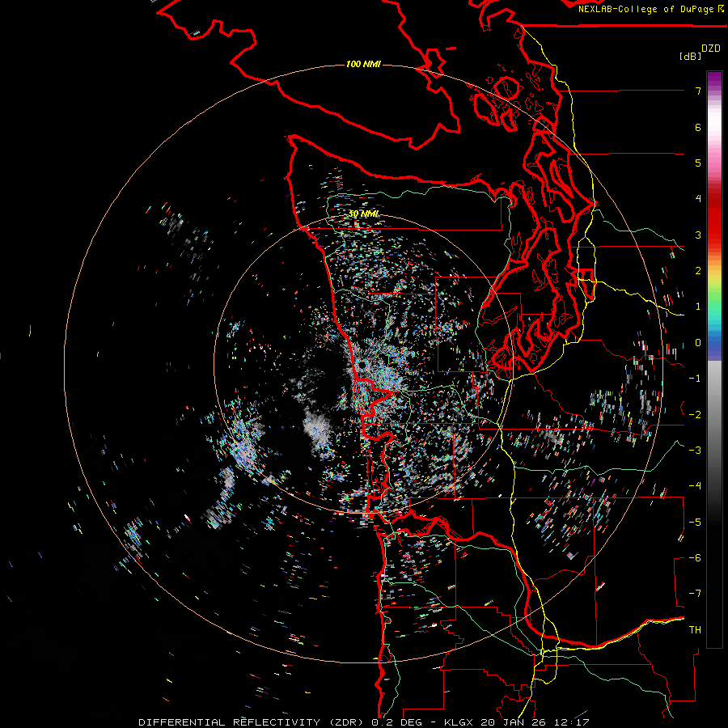
Task: Click the -4 value on color scale
Action: (x=695, y=486)
